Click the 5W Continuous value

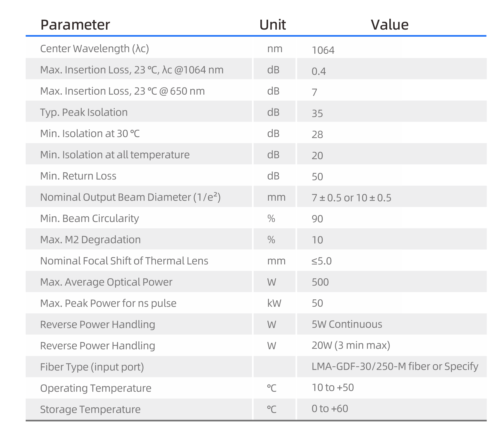(x=347, y=324)
